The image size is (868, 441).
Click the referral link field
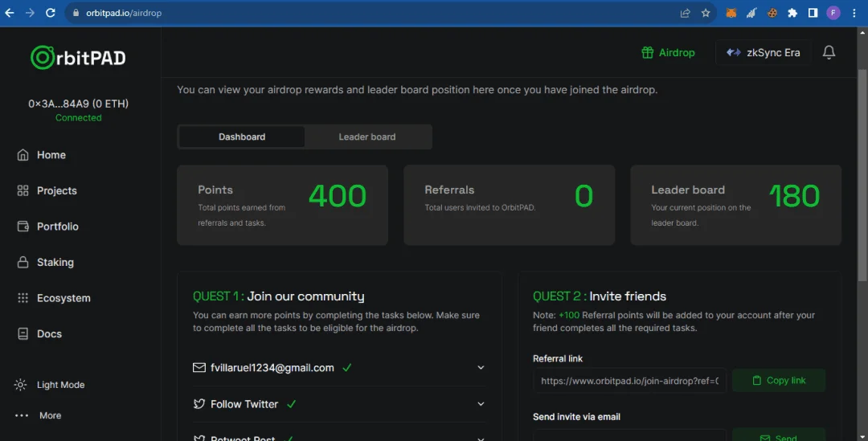pos(629,381)
